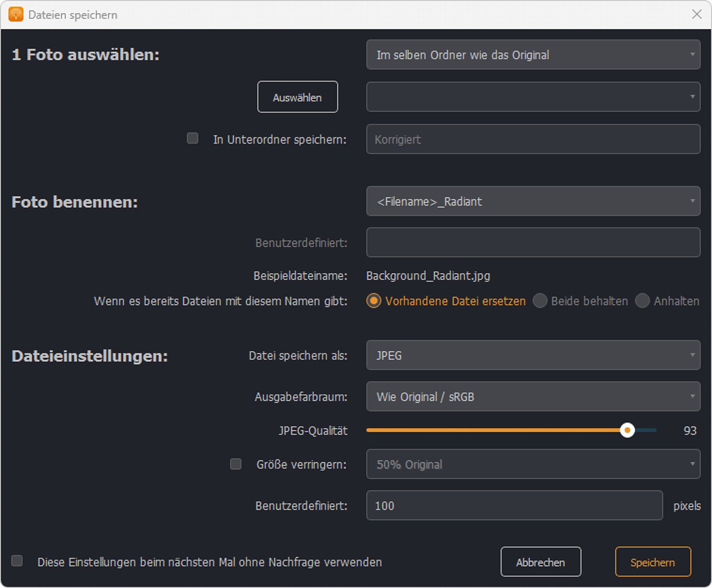Click the Speichern button
The width and height of the screenshot is (712, 588).
pos(653,562)
